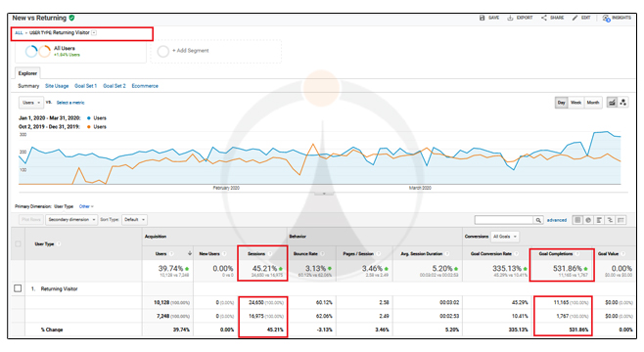Image resolution: width=644 pixels, height=352 pixels.
Task: Switch to the Goal Set 2 tab
Action: tap(115, 86)
